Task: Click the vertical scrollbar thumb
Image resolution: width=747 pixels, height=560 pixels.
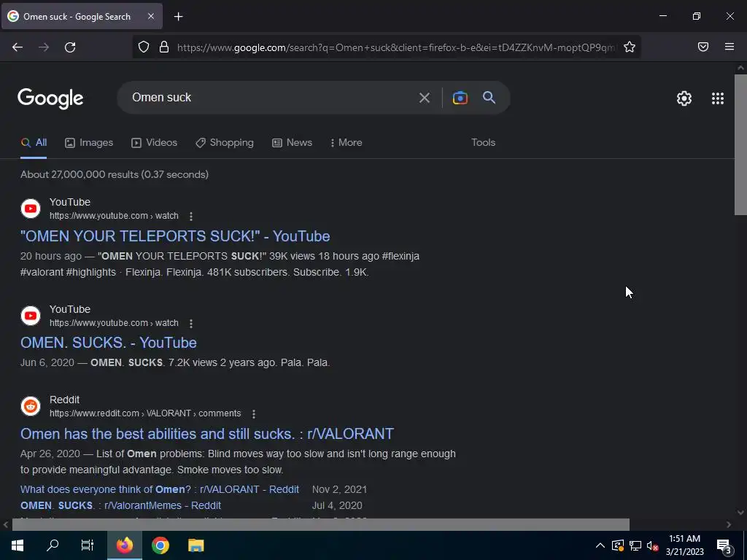Action: tap(740, 145)
